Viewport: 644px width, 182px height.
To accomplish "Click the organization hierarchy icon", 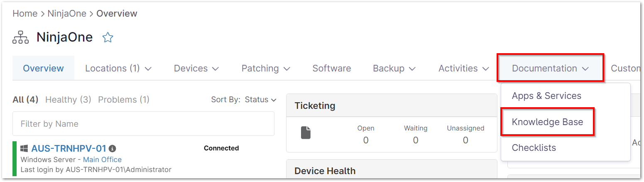I will pos(20,38).
